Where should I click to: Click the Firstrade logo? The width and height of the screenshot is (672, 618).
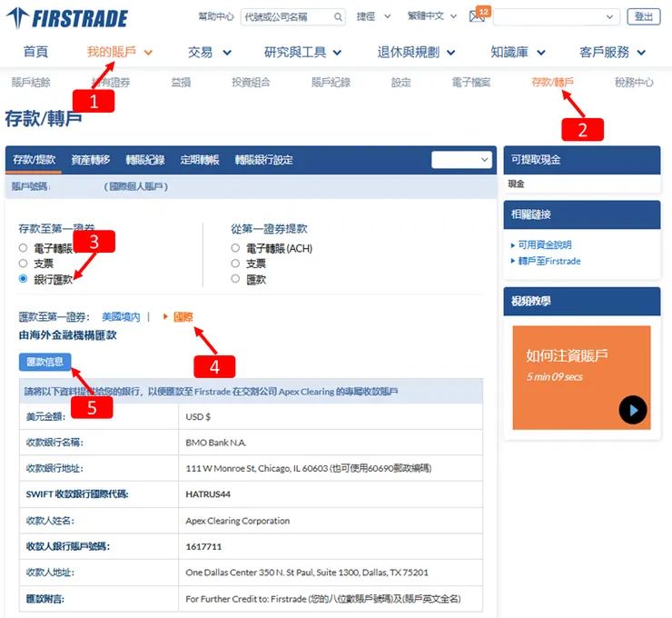[x=67, y=18]
